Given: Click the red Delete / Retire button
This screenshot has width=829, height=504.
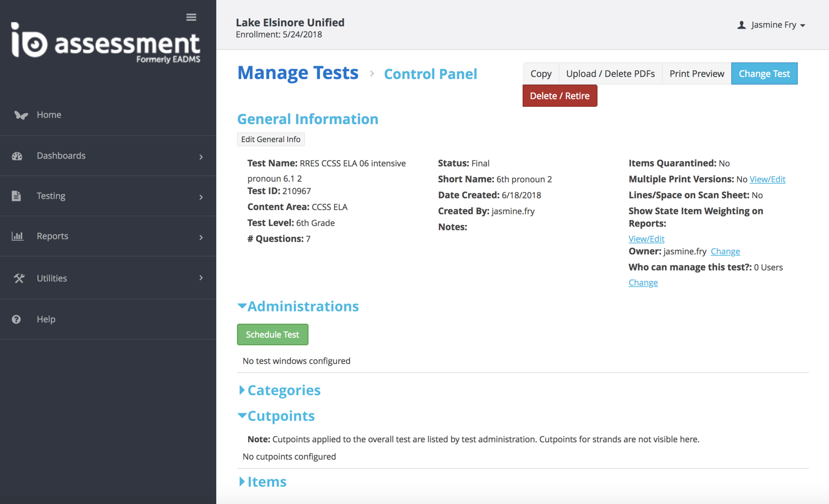Looking at the screenshot, I should (559, 96).
